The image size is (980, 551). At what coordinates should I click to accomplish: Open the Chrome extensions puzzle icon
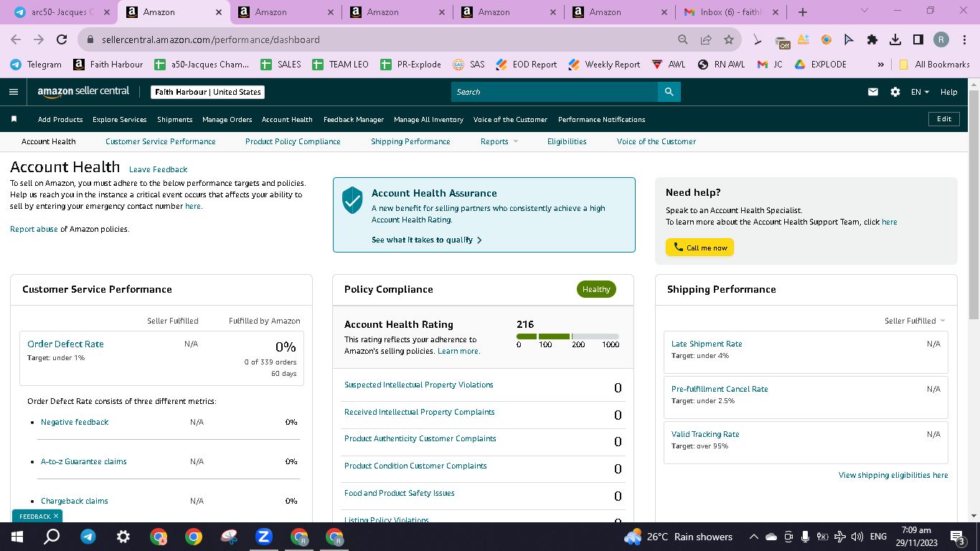(x=872, y=39)
